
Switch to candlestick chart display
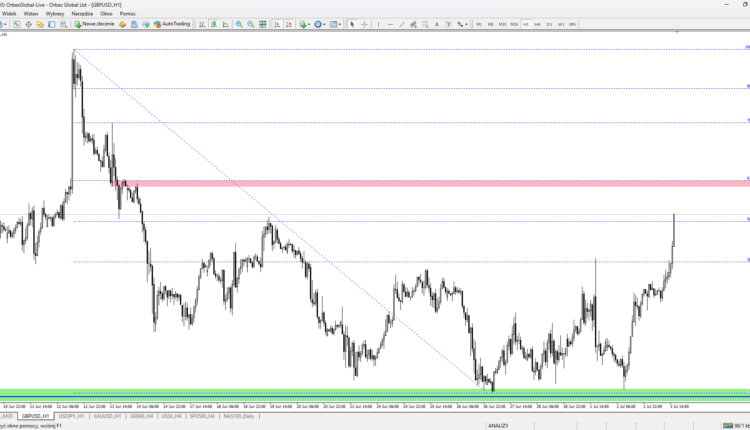pyautogui.click(x=214, y=24)
